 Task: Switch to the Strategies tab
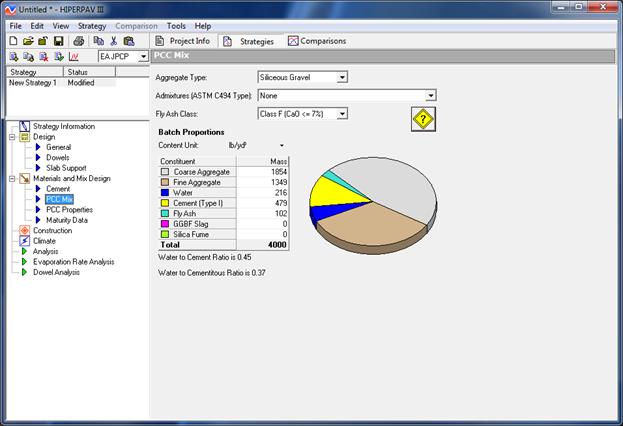pyautogui.click(x=249, y=41)
